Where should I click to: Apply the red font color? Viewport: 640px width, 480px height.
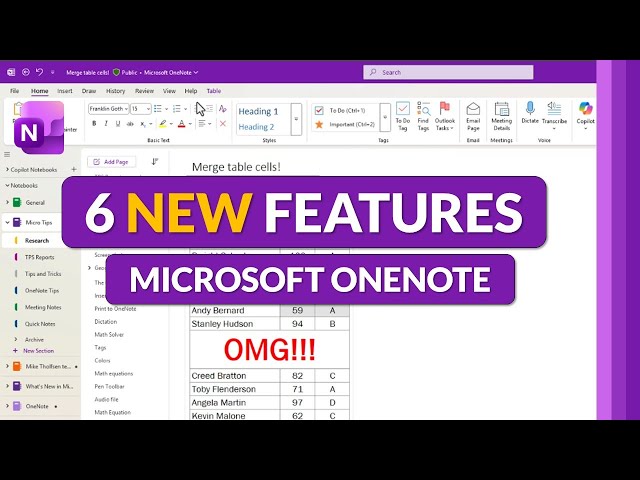pos(182,124)
